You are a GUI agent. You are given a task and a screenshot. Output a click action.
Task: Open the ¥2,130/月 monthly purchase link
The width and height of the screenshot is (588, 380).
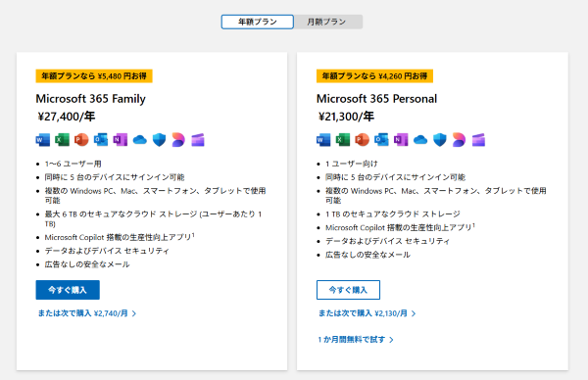click(x=367, y=313)
